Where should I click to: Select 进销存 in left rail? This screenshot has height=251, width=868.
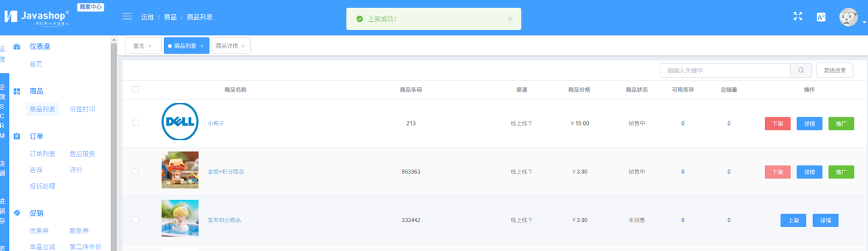(x=3, y=211)
